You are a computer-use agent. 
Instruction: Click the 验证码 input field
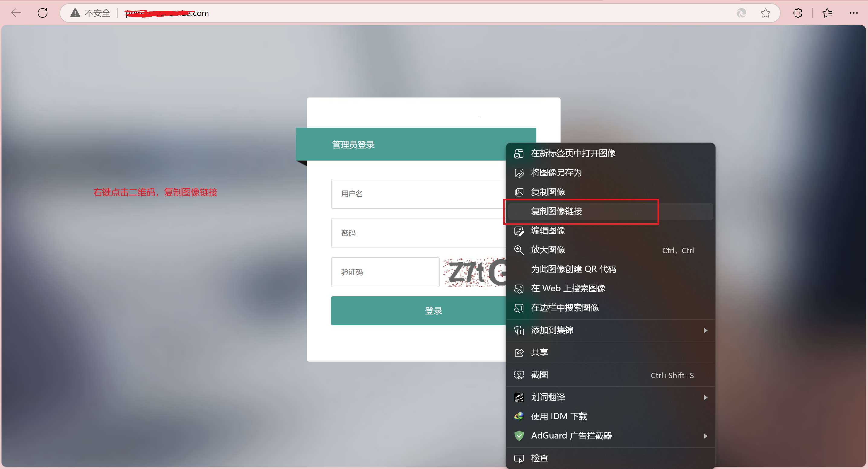[385, 272]
